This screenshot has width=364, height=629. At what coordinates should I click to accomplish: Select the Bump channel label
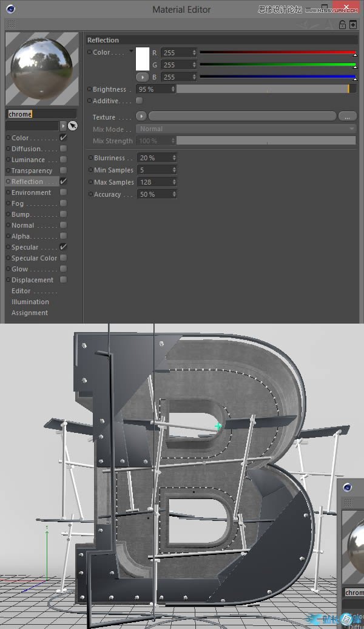pyautogui.click(x=21, y=214)
